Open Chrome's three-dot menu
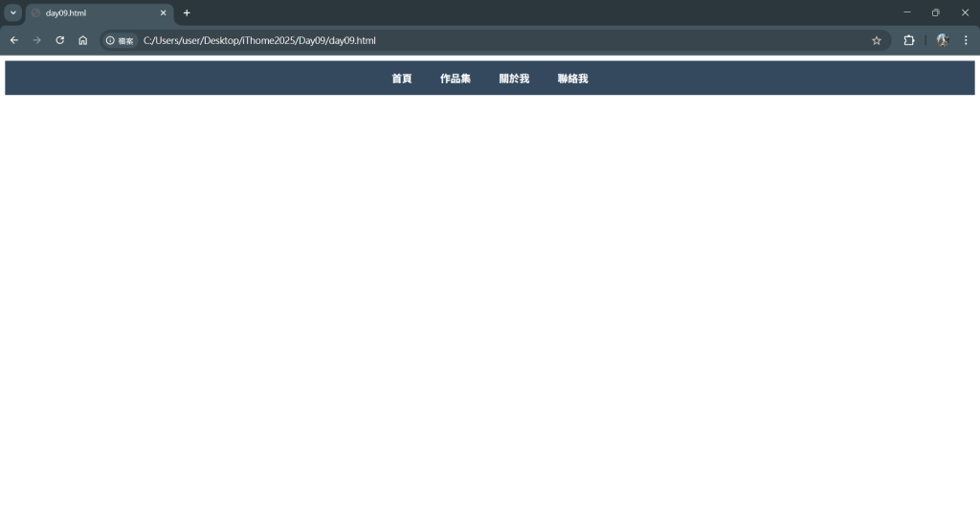Viewport: 980px width, 521px height. coord(966,40)
